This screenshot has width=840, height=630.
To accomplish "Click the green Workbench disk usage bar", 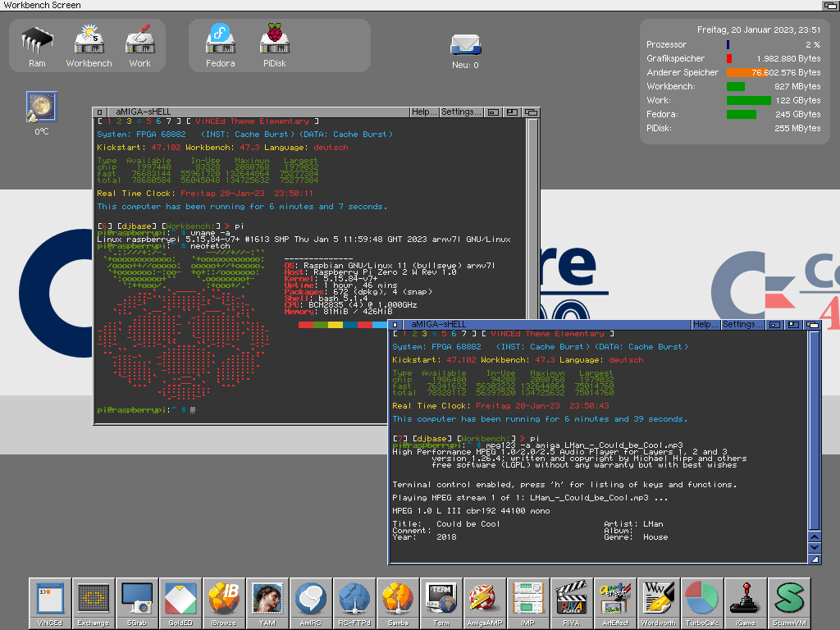I will coord(736,86).
